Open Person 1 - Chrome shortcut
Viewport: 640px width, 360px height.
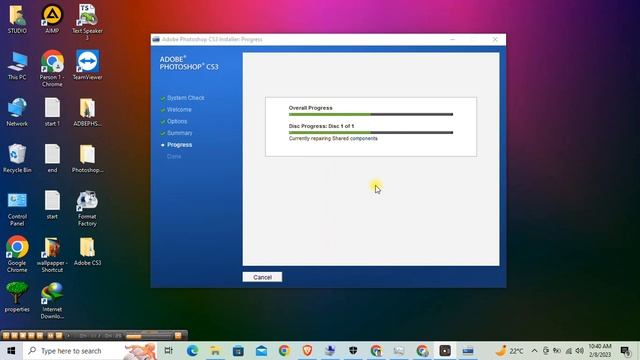tap(52, 69)
